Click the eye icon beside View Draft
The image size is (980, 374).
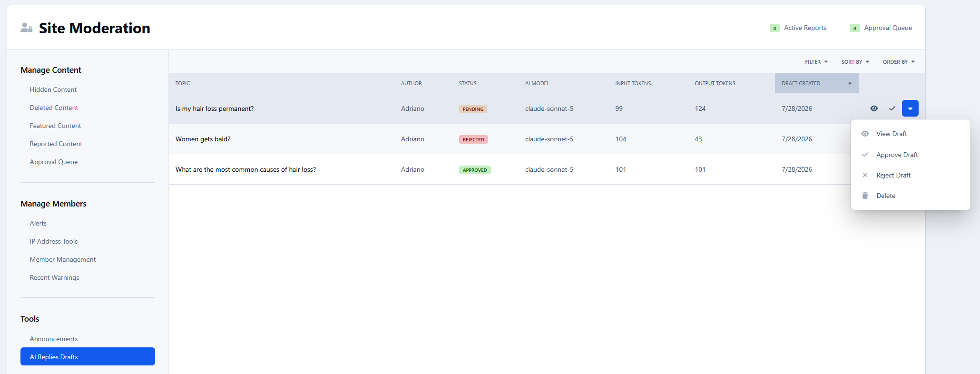point(865,134)
